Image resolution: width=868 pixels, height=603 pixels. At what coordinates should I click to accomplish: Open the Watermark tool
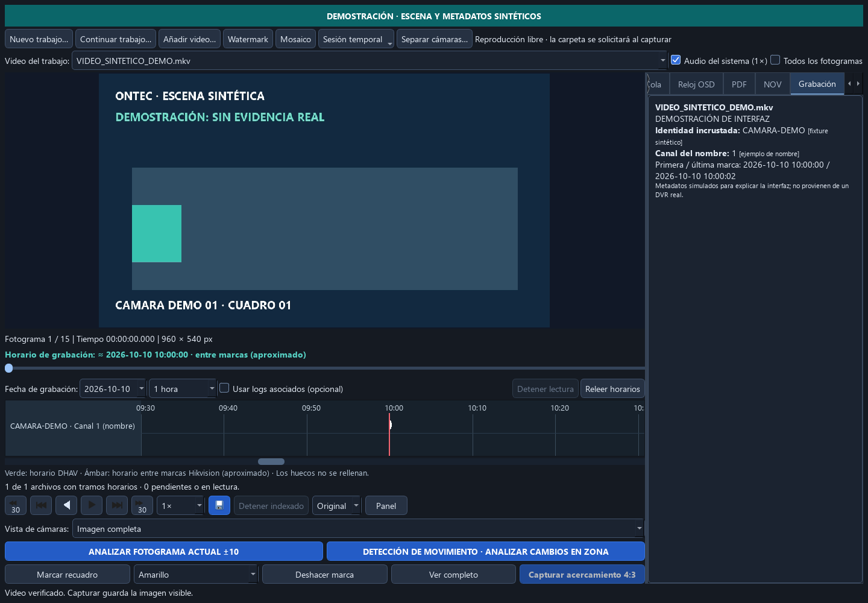248,39
